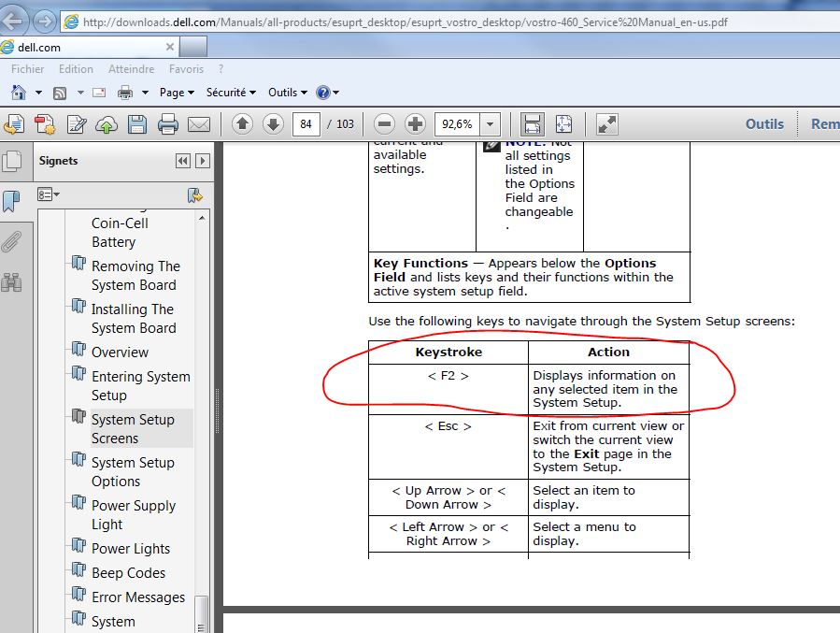
Task: Open the Fichier menu
Action: click(28, 69)
